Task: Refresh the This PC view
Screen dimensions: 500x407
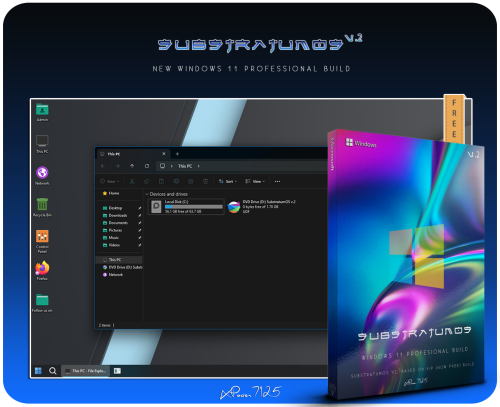Action: coord(147,166)
